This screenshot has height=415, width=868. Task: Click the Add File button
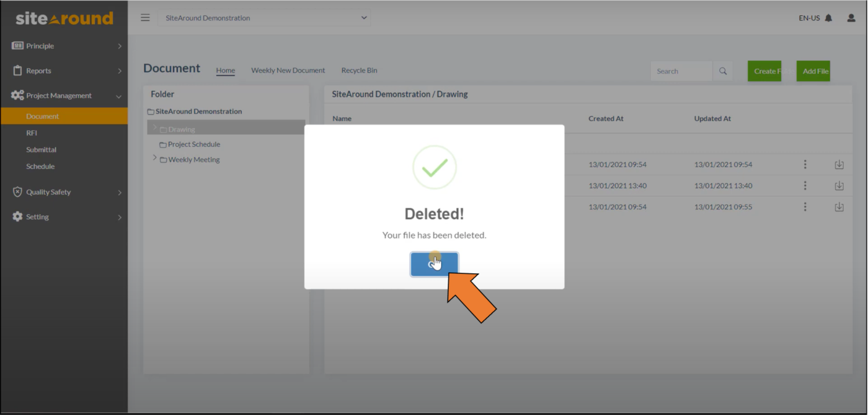tap(813, 71)
